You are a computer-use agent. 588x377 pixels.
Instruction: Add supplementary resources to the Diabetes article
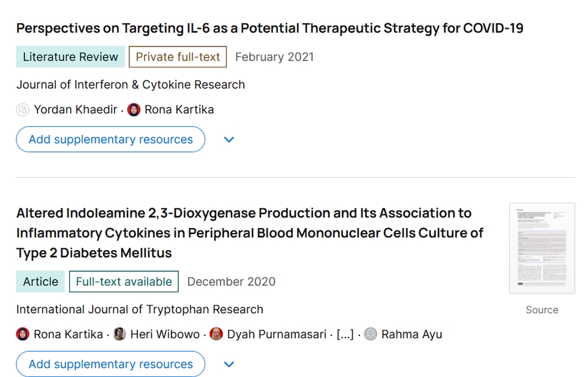(110, 364)
